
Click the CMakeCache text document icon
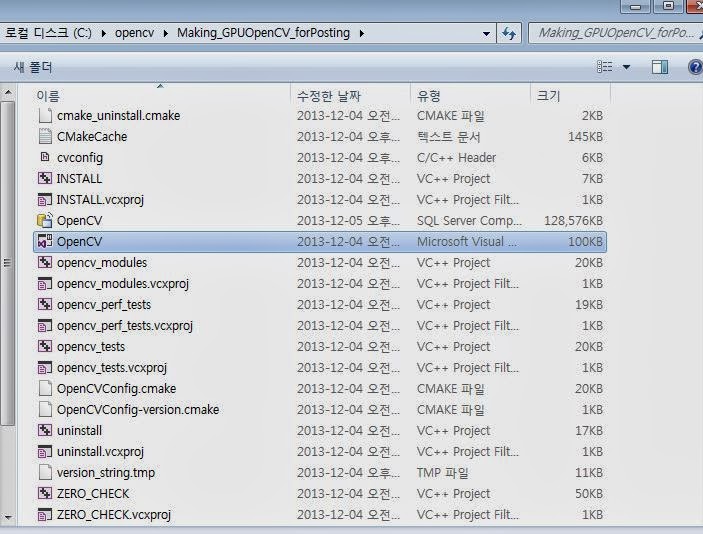click(45, 136)
